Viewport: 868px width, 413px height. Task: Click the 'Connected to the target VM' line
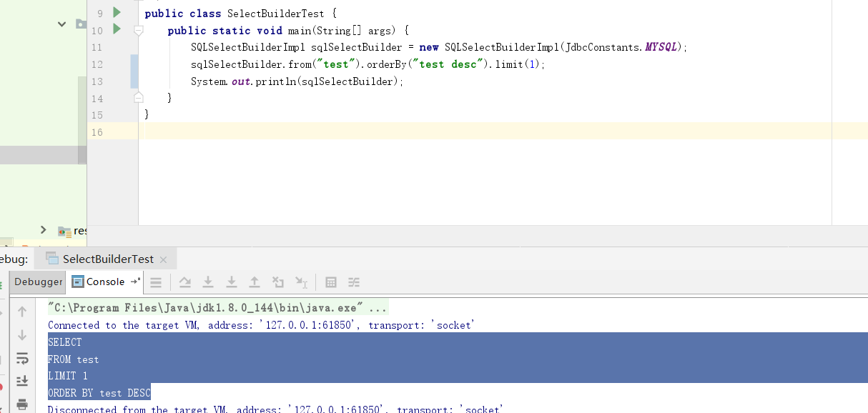tap(260, 325)
